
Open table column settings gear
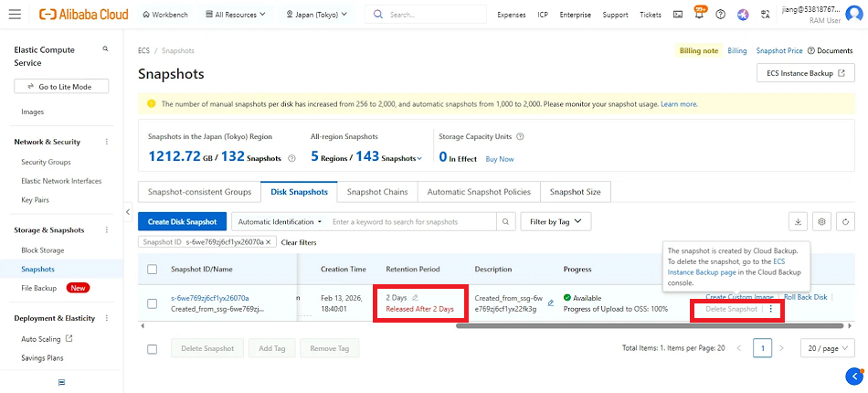tap(821, 221)
